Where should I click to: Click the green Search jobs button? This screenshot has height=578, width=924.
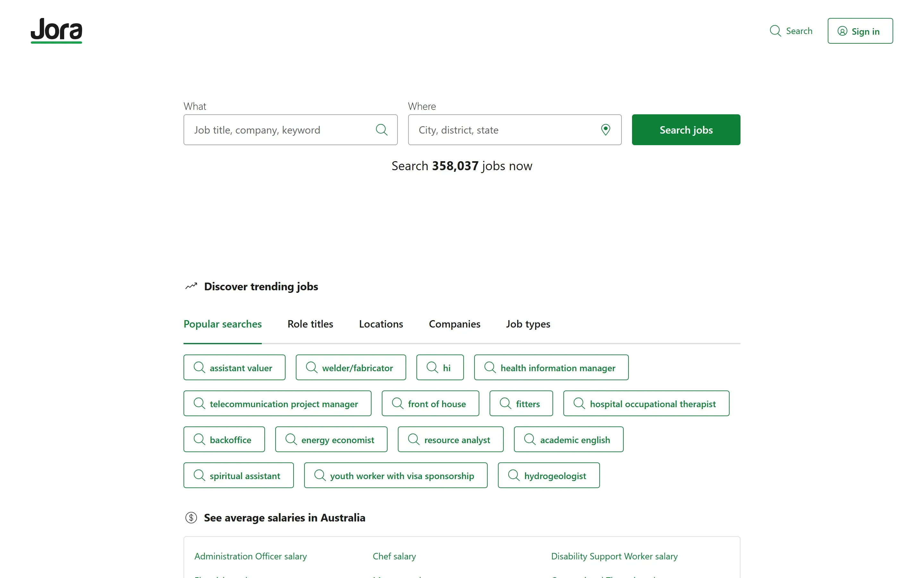686,130
